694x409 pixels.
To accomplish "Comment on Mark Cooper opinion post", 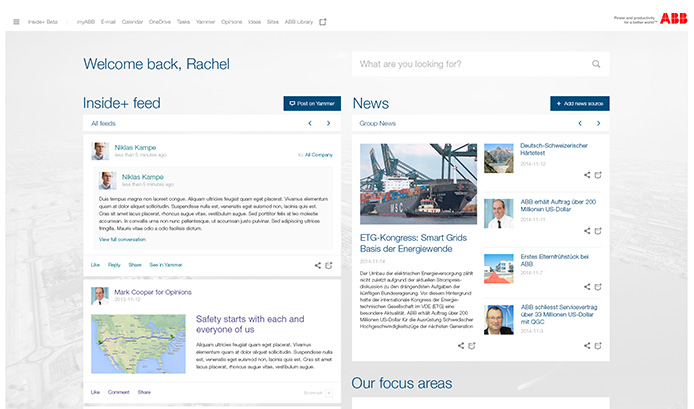I will 119,392.
